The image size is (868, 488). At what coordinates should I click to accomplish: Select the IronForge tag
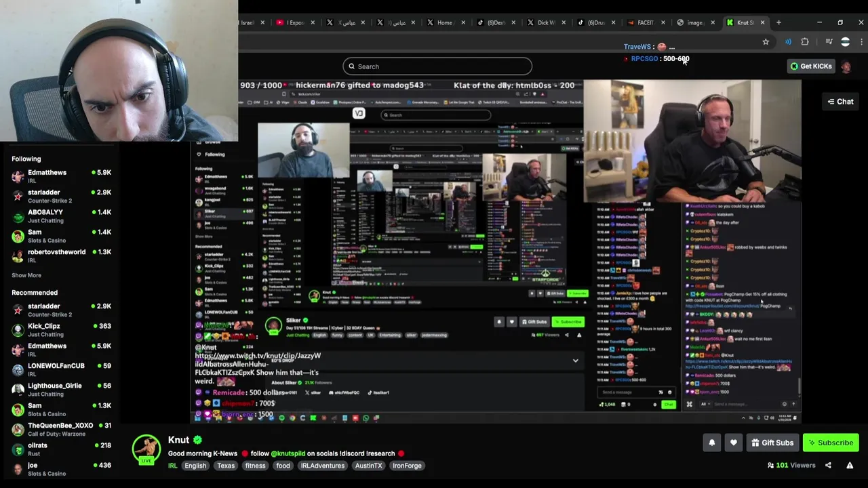pos(407,466)
